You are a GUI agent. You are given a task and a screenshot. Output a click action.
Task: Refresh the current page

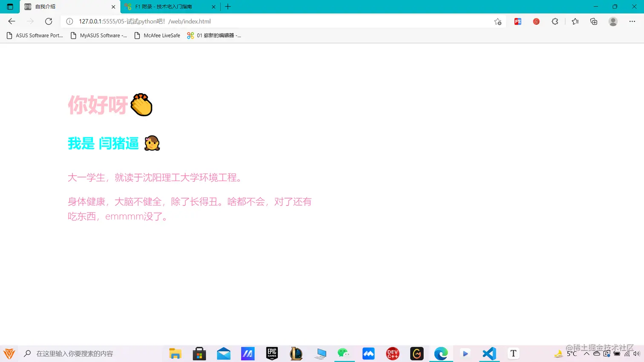[49, 21]
